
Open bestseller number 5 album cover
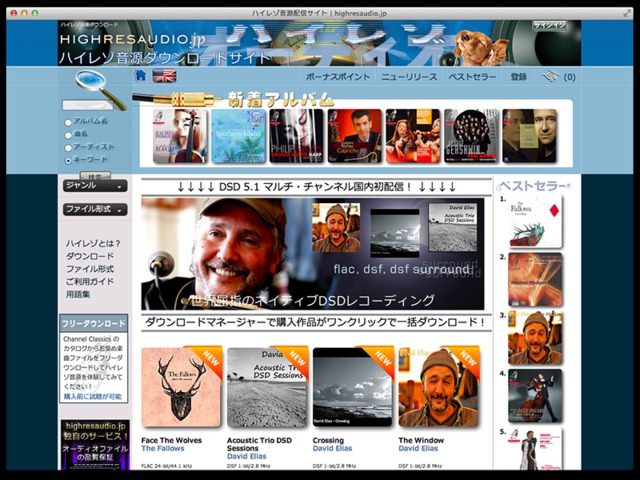[535, 449]
